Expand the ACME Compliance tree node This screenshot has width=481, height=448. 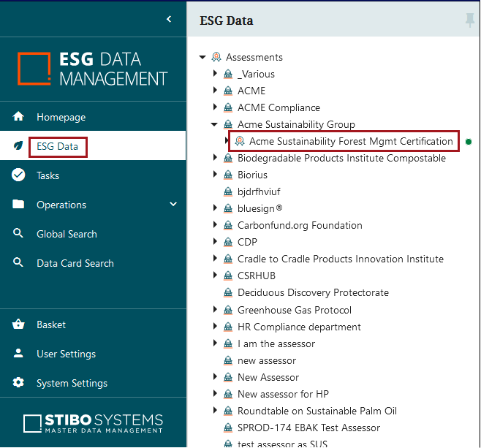pos(215,107)
